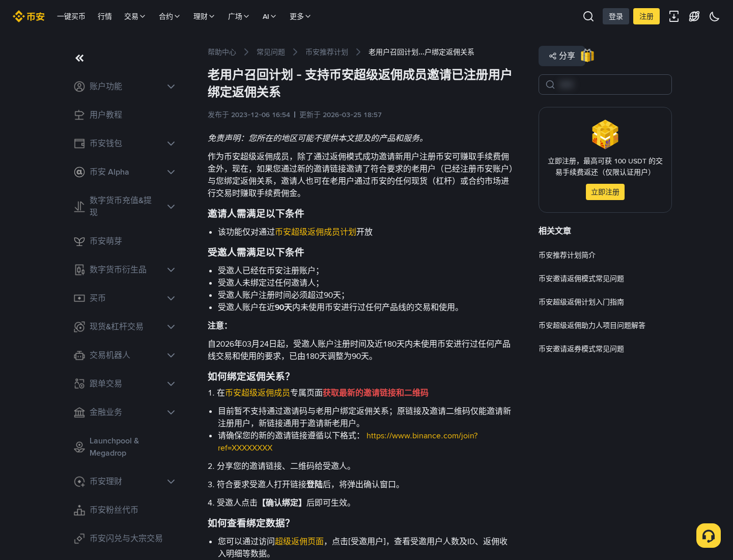Click the 现货&杠杆交易 icon

pos(79,327)
